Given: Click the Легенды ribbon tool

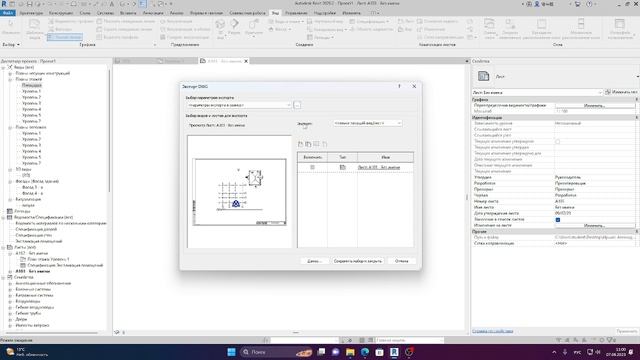Looking at the screenshot, I should (321, 37).
